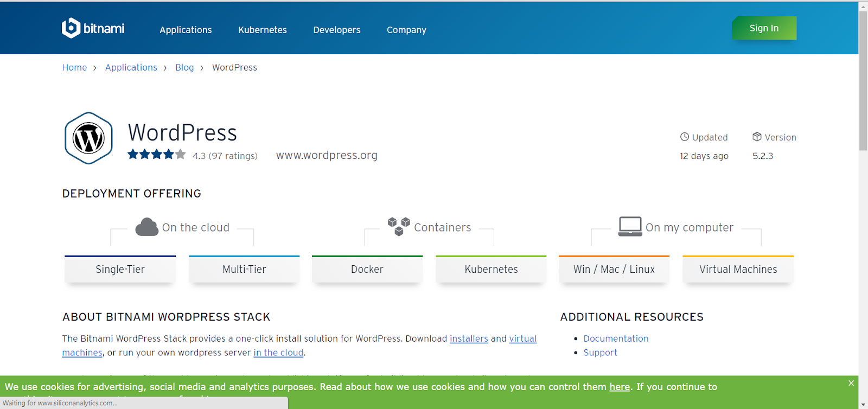Click the ABOUT BITNAMI WORDPRESS STACK heading

click(x=167, y=317)
